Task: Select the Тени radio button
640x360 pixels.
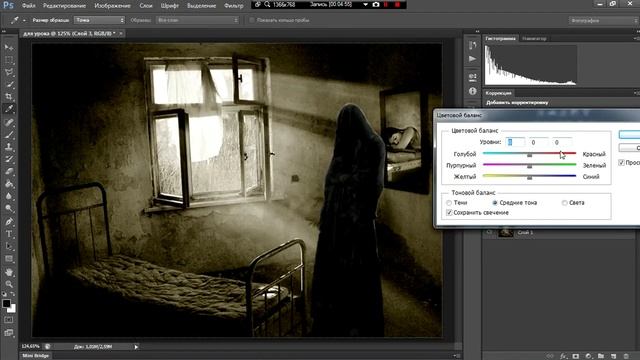Action: [449, 203]
